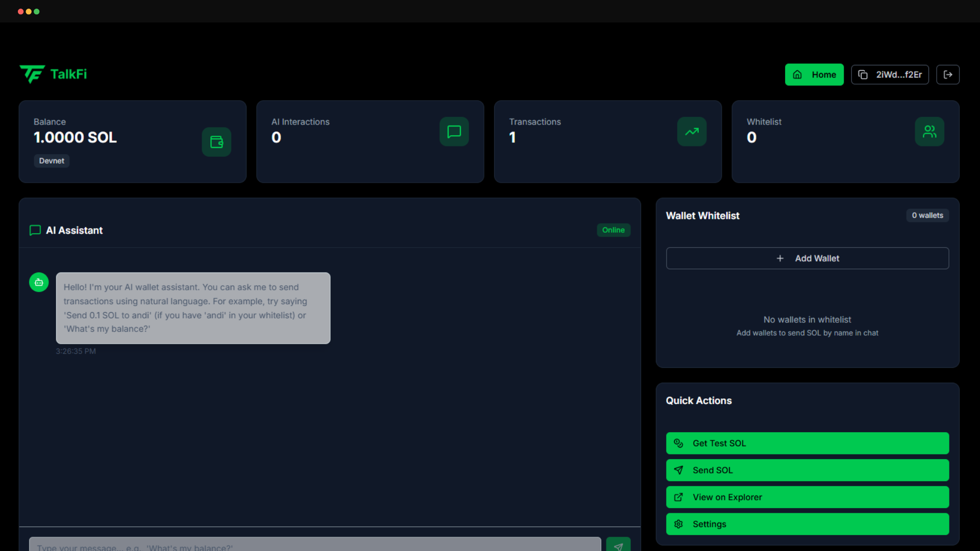Click the wallet icon in Balance card
The height and width of the screenshot is (551, 980).
216,142
